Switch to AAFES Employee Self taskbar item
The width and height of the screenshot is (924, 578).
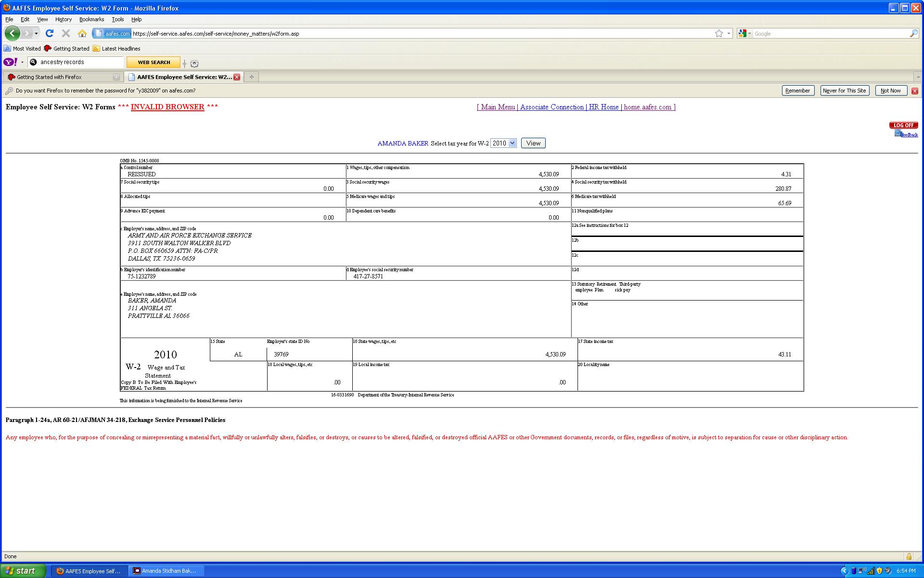click(89, 571)
